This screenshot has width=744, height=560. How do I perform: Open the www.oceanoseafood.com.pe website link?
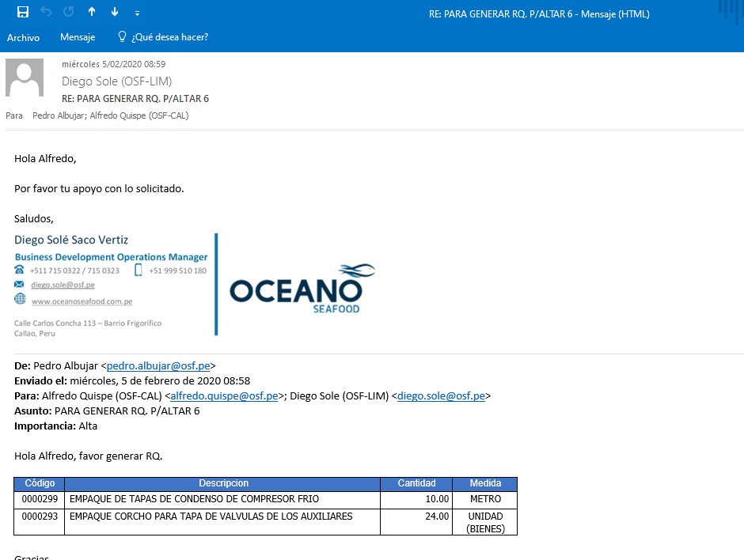tap(82, 301)
